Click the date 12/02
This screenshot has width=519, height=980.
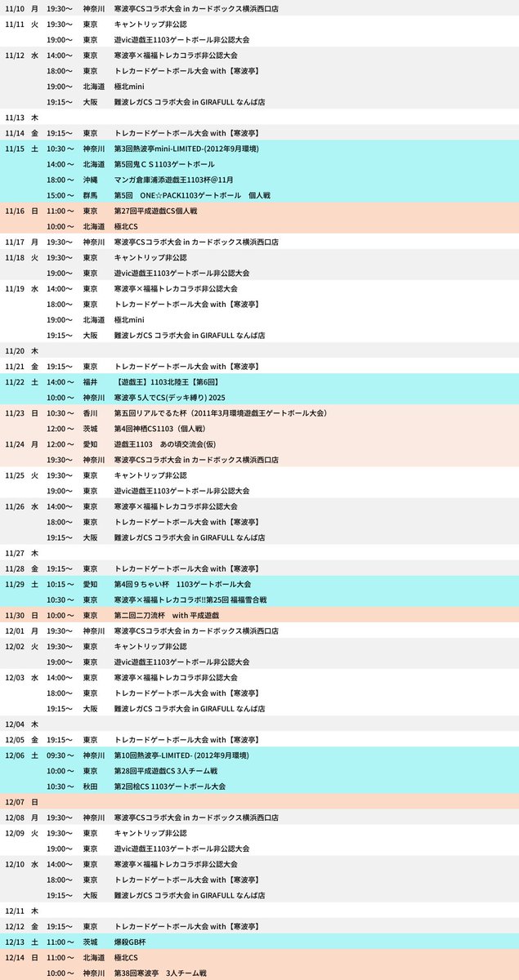[x=15, y=646]
